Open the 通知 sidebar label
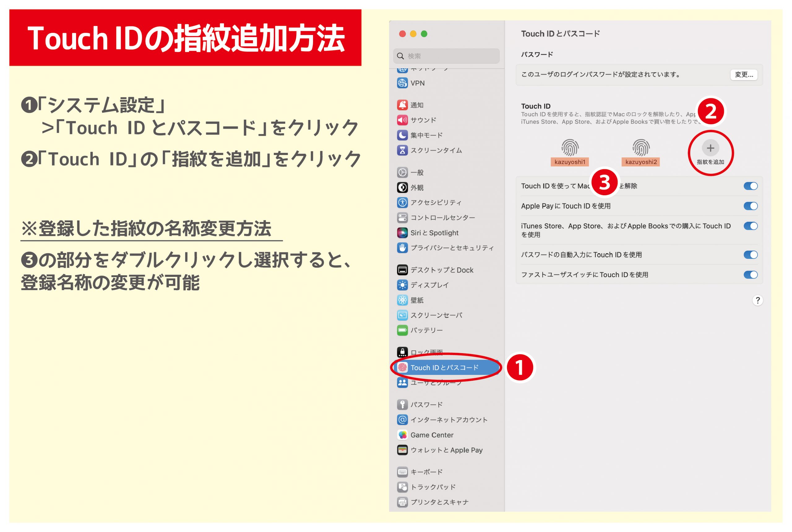Image resolution: width=792 pixels, height=532 pixels. tap(417, 105)
